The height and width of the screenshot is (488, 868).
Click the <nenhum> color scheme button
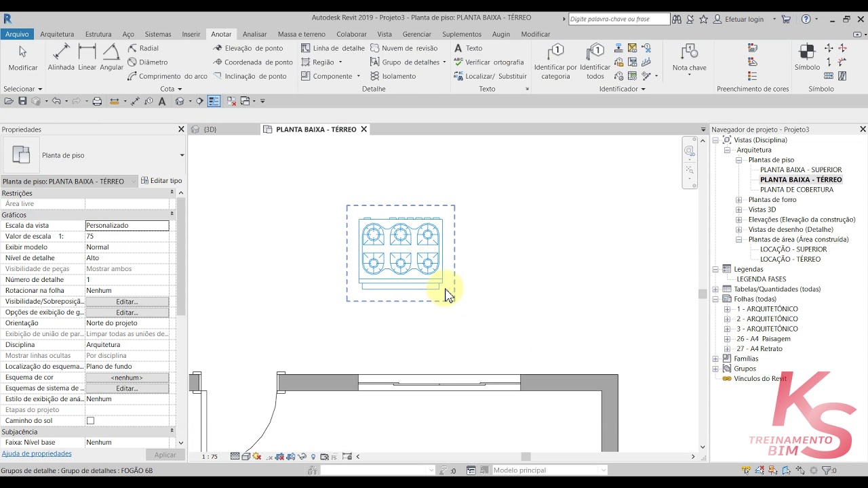pyautogui.click(x=127, y=378)
